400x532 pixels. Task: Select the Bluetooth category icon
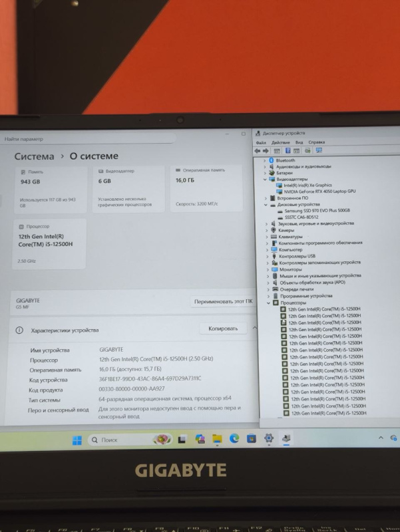[x=272, y=160]
